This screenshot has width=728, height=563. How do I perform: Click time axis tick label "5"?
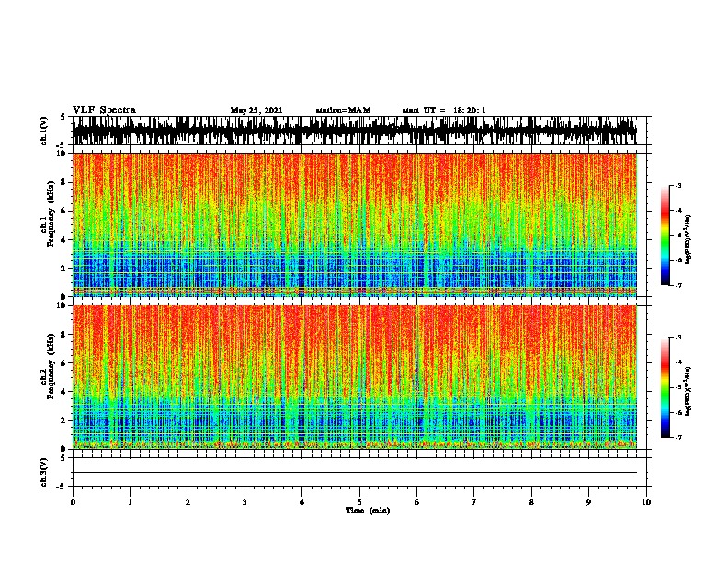click(x=359, y=502)
